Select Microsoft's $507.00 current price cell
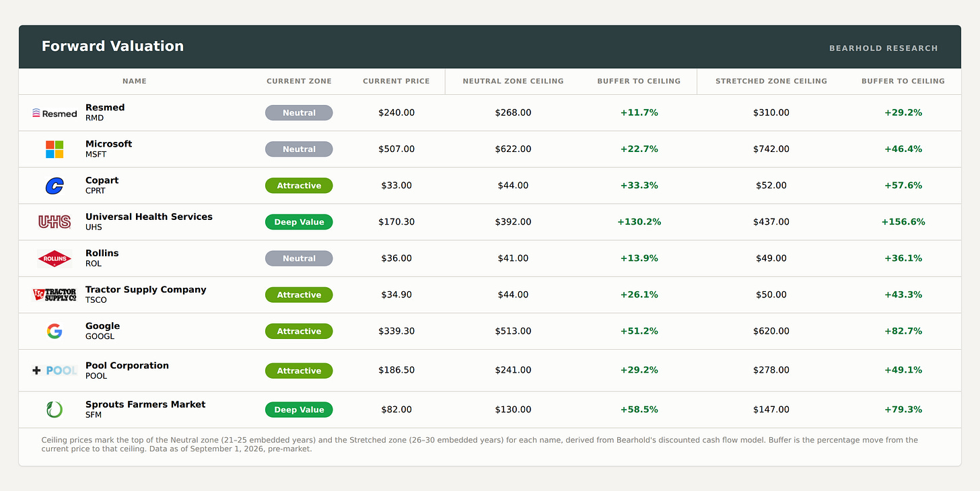Screen dimensions: 980x491 [x=396, y=149]
